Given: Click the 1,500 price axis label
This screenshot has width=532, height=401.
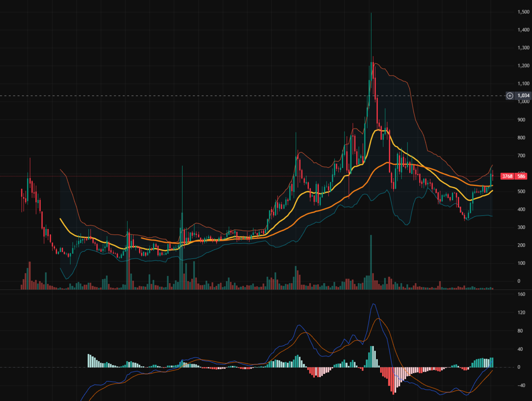Looking at the screenshot, I should tap(524, 12).
